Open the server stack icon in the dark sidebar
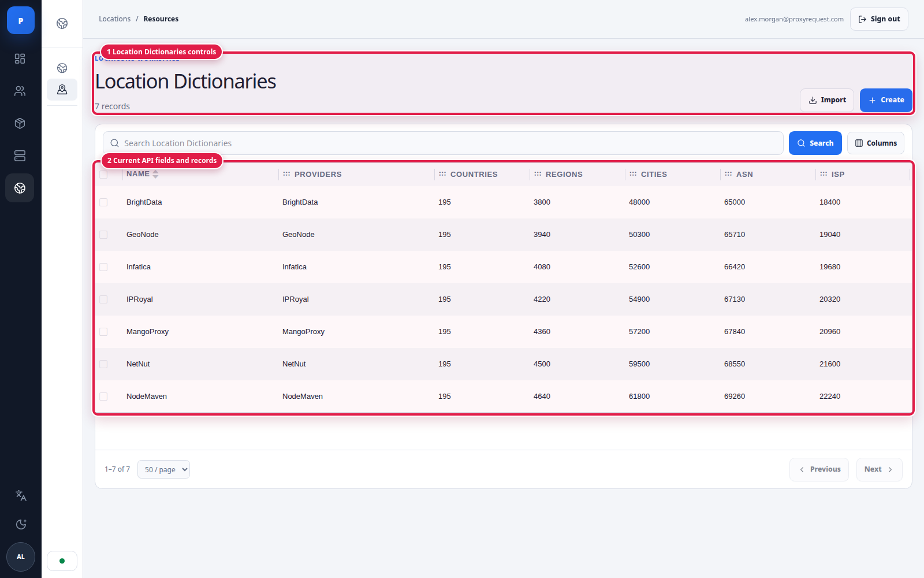 tap(20, 155)
